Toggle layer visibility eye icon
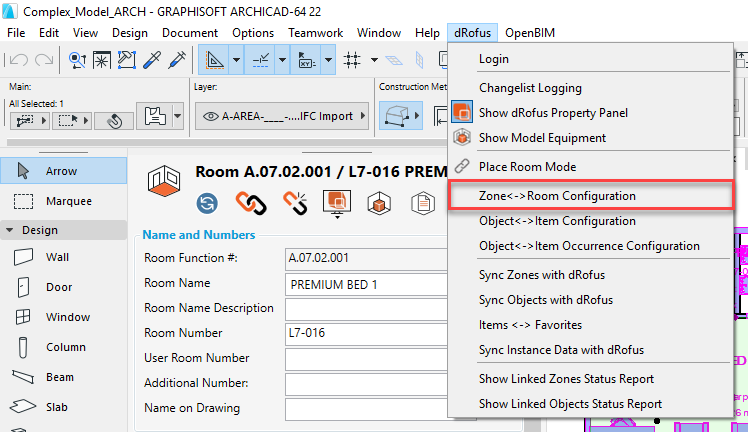Viewport: 748px width, 432px height. 211,116
